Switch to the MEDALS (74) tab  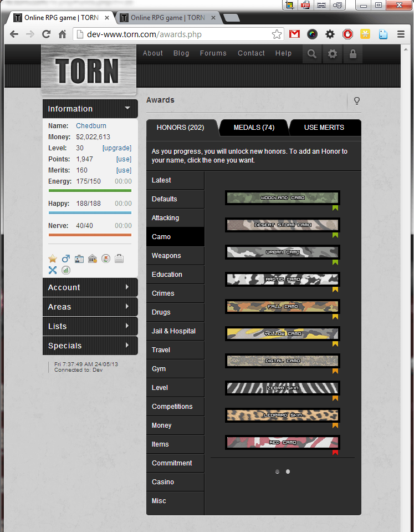[x=254, y=128]
